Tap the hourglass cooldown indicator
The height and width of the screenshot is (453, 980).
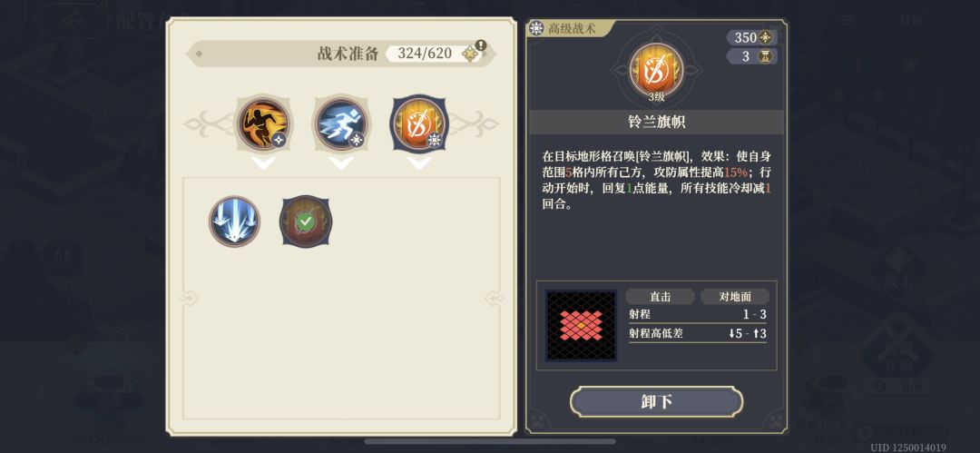[752, 56]
